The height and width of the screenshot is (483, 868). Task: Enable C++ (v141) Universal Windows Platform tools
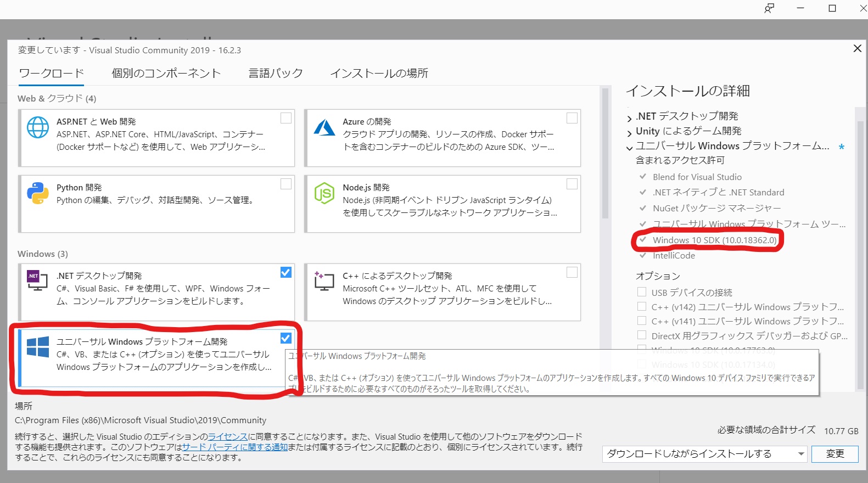coord(641,321)
